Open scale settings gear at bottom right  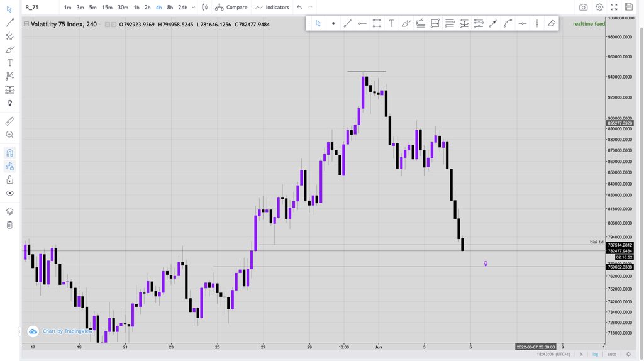click(628, 355)
